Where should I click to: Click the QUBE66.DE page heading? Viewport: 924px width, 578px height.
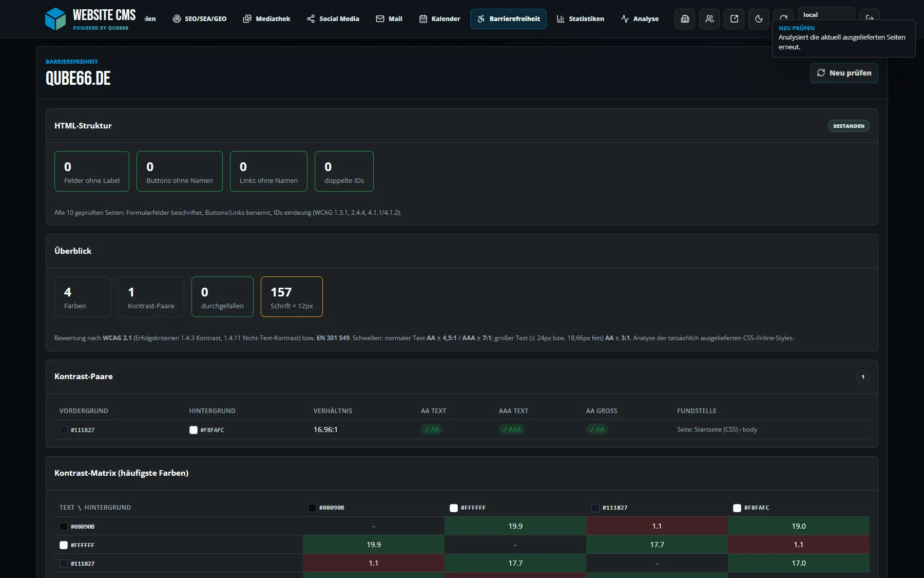coord(78,78)
